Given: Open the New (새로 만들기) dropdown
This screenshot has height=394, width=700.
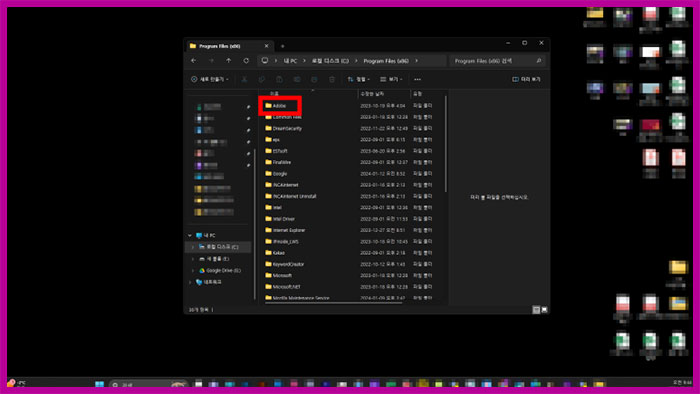Looking at the screenshot, I should tap(210, 79).
